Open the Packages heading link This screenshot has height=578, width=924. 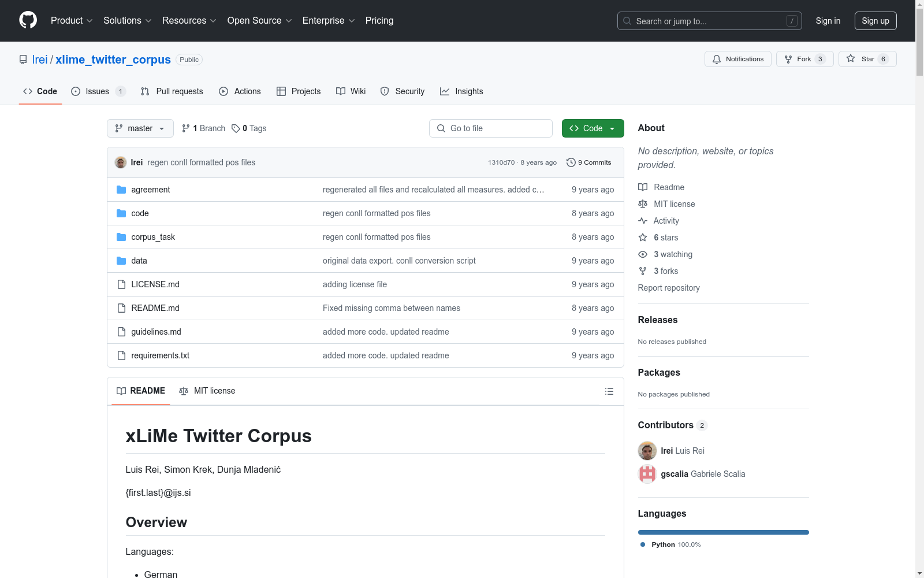659,372
